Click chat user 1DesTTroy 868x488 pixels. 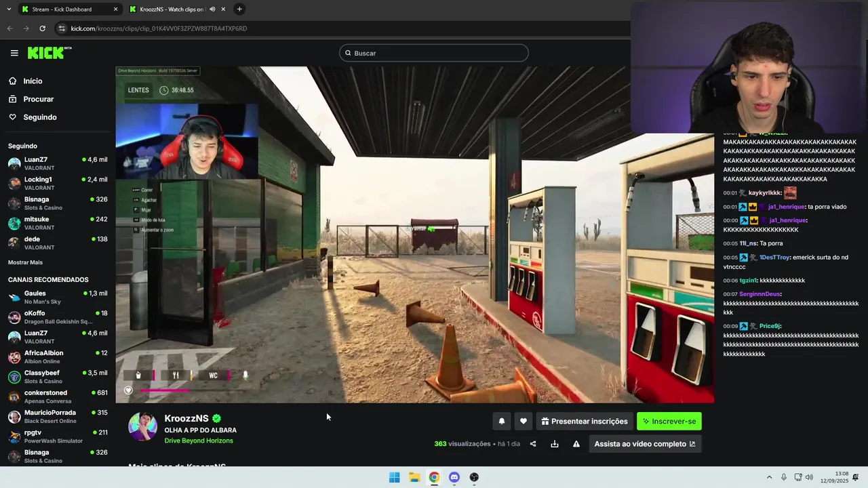pos(774,258)
